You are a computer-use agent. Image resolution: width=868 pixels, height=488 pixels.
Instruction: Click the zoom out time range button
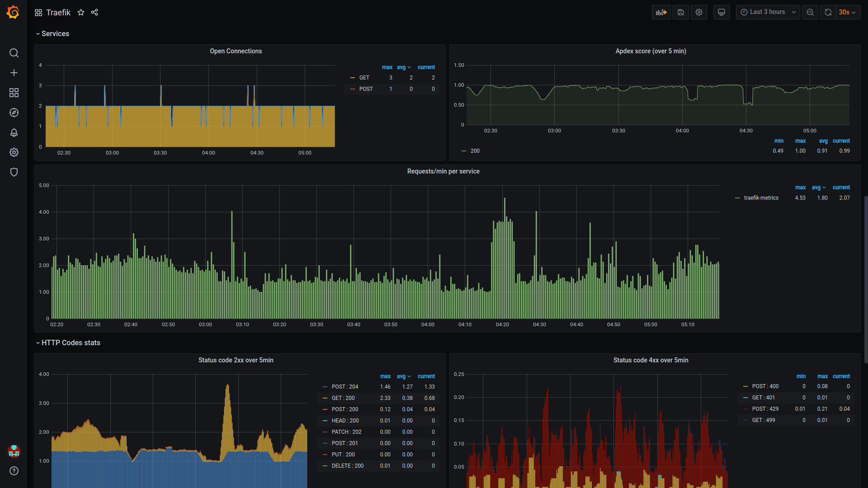click(x=810, y=12)
